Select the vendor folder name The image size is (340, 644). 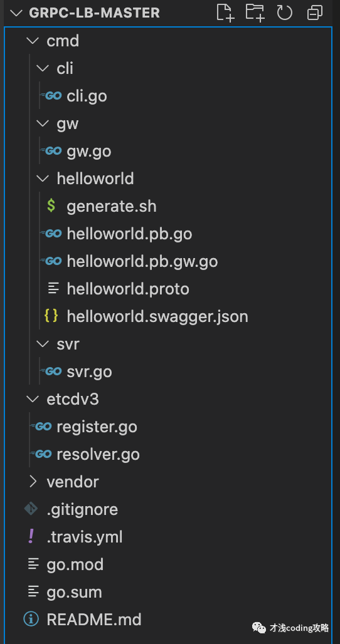point(73,482)
